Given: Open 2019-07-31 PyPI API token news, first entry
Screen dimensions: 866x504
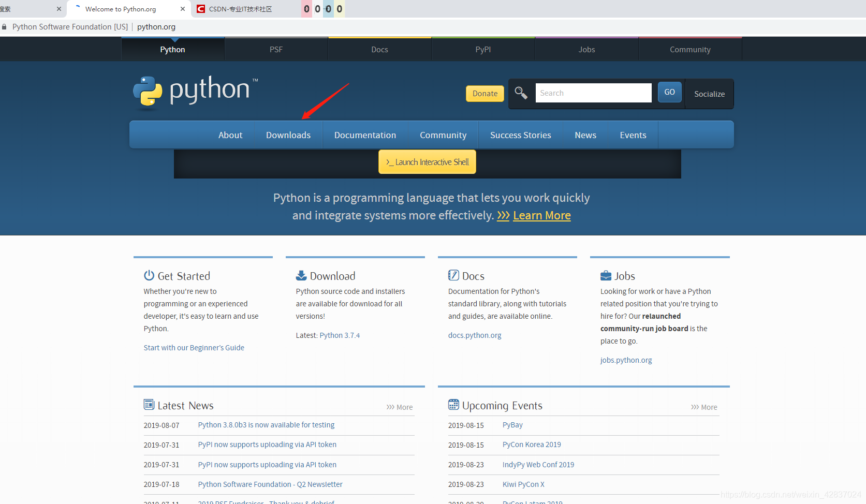Looking at the screenshot, I should click(x=267, y=444).
